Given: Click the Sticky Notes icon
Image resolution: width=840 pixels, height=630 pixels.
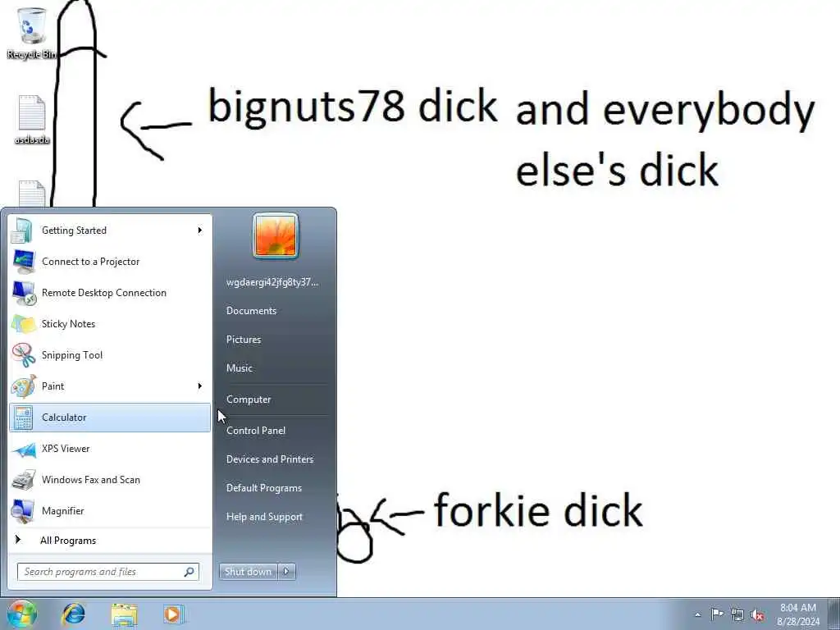Looking at the screenshot, I should click(x=24, y=324).
